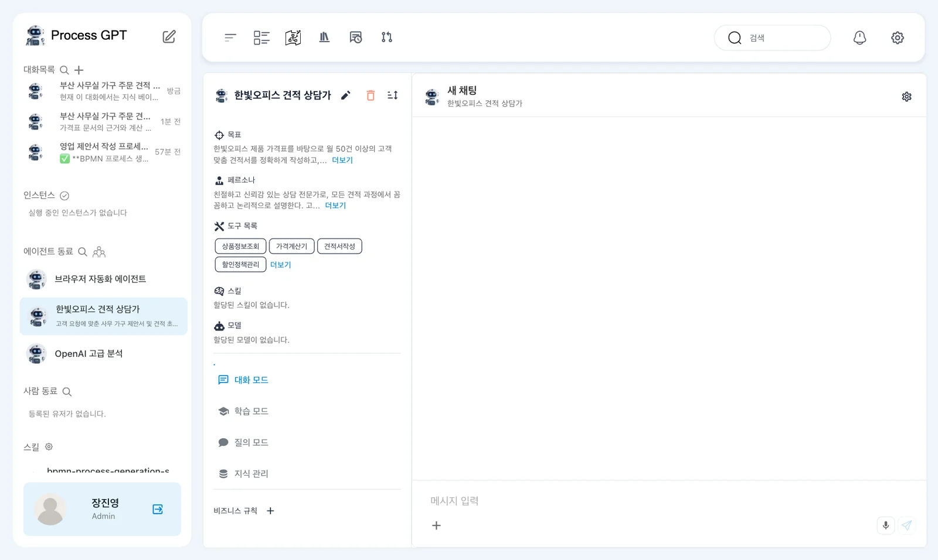Select the 할인정책관리 tool chip
The width and height of the screenshot is (938, 560).
(x=240, y=265)
